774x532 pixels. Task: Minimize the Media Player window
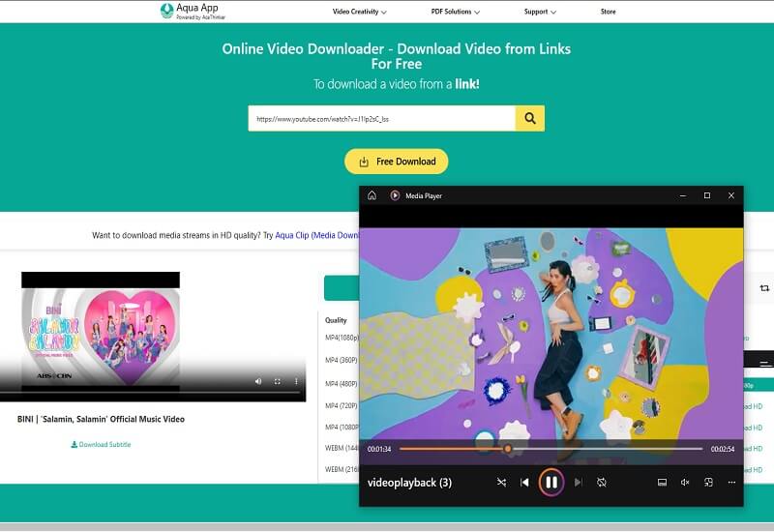[683, 195]
